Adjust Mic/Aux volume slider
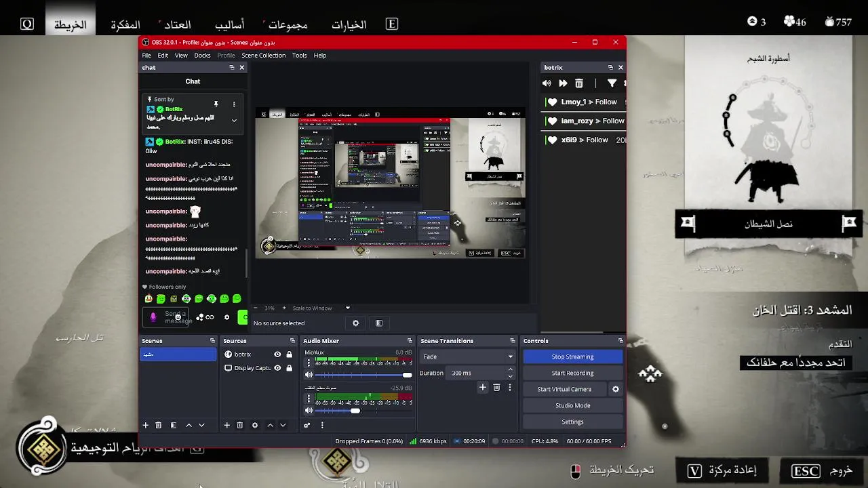868x488 pixels. [363, 375]
